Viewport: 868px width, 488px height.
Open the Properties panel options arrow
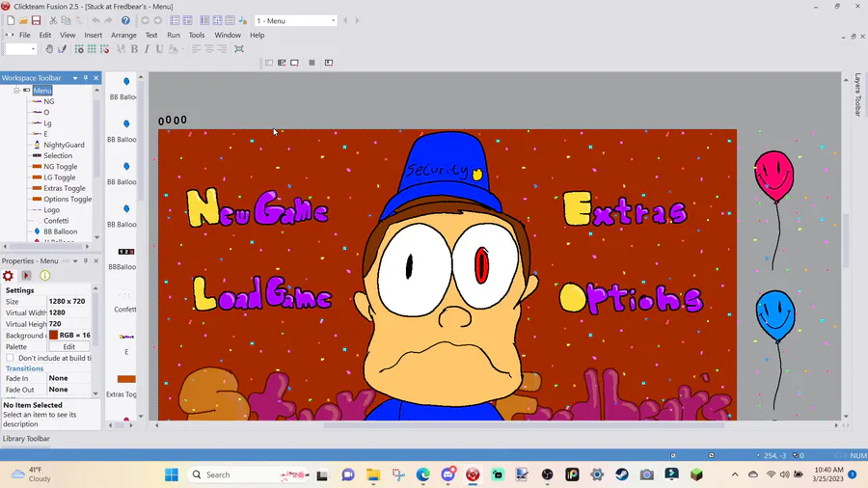coord(74,260)
